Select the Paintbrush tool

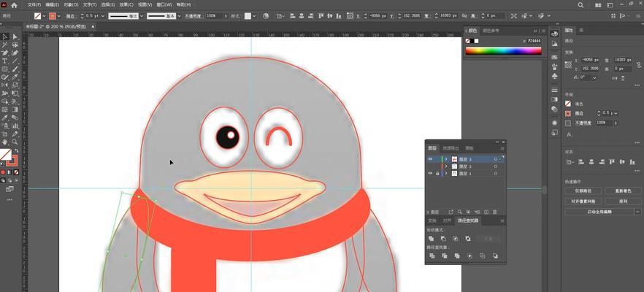[x=15, y=69]
